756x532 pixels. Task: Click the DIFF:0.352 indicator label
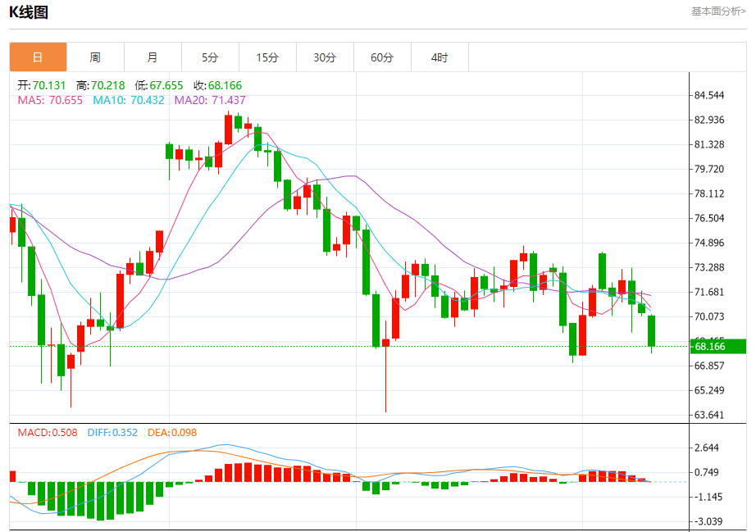[x=112, y=432]
